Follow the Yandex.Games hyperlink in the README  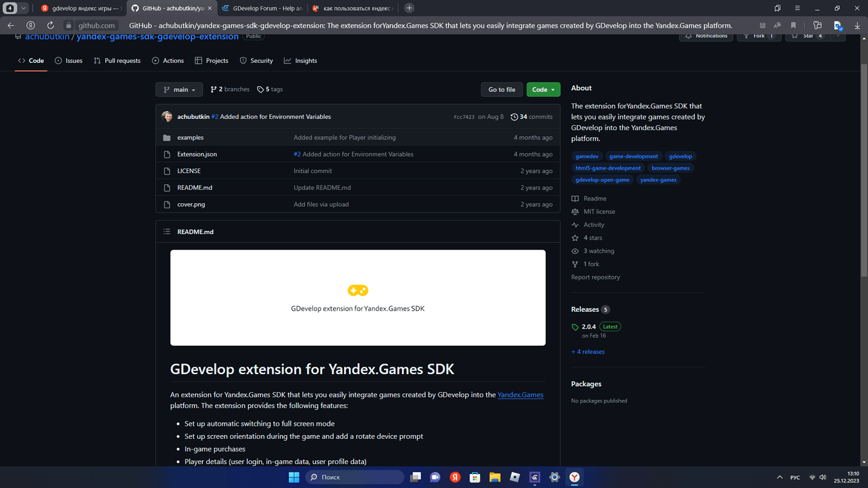[520, 395]
